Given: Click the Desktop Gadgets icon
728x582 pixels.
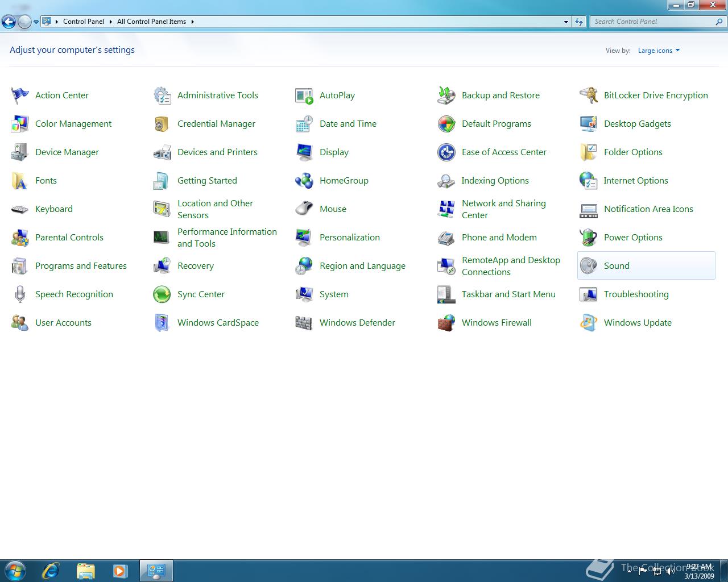Looking at the screenshot, I should pyautogui.click(x=589, y=124).
